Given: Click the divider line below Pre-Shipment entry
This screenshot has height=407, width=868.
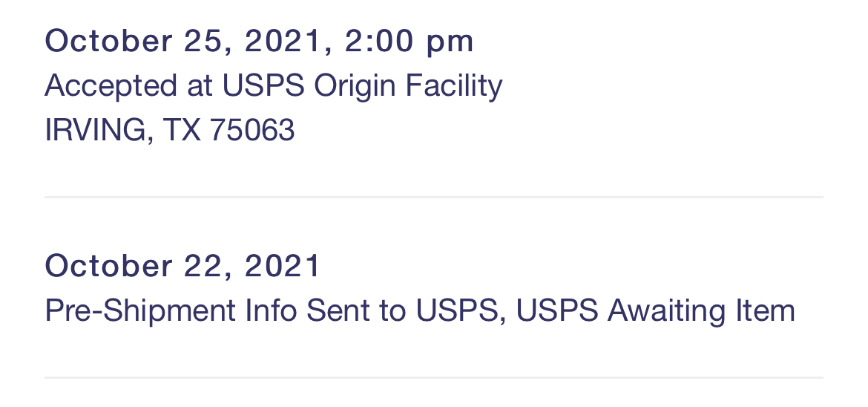Looking at the screenshot, I should 434,377.
